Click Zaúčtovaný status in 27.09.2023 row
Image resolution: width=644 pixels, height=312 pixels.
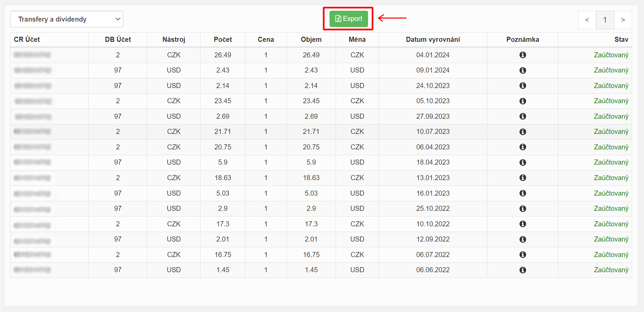click(x=611, y=116)
